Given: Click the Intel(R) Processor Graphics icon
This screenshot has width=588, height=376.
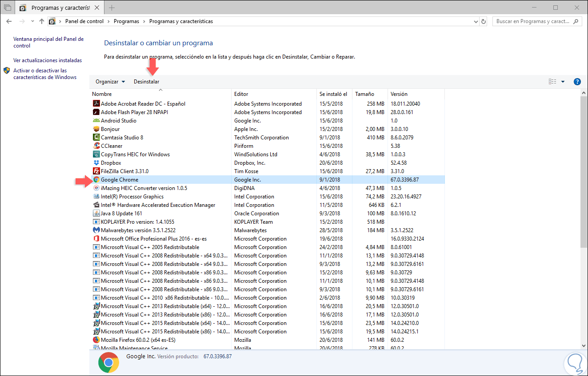Looking at the screenshot, I should (96, 197).
